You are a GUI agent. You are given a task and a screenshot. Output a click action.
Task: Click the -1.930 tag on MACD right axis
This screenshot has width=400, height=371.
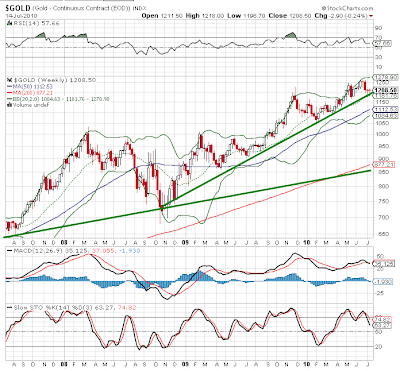[383, 282]
